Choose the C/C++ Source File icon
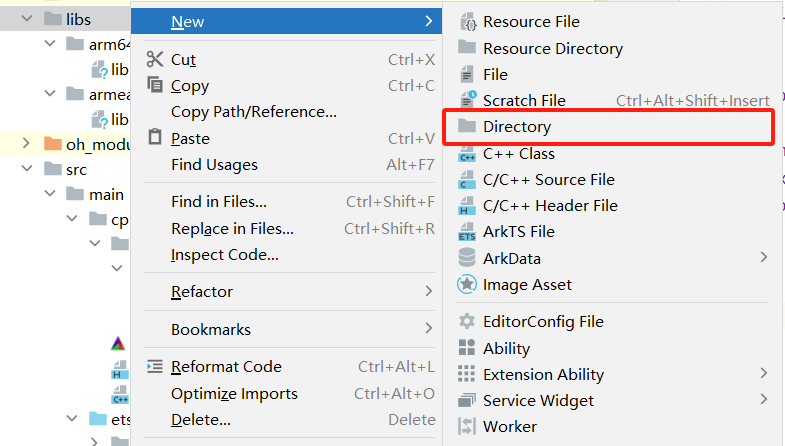The image size is (785, 446). [467, 180]
